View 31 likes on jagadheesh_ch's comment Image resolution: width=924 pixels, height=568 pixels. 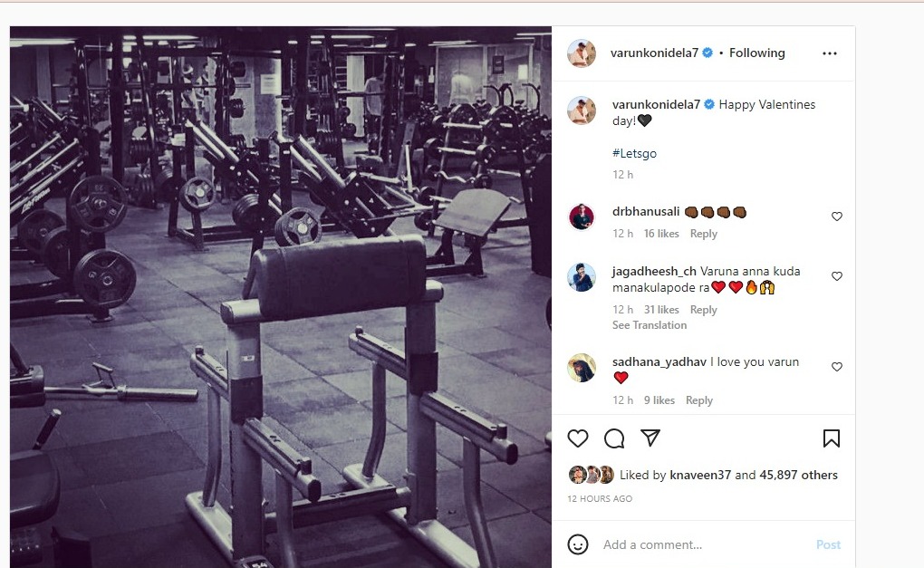point(661,310)
